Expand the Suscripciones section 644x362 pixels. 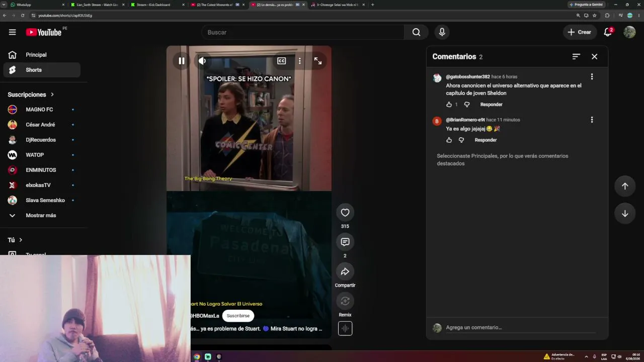31,95
